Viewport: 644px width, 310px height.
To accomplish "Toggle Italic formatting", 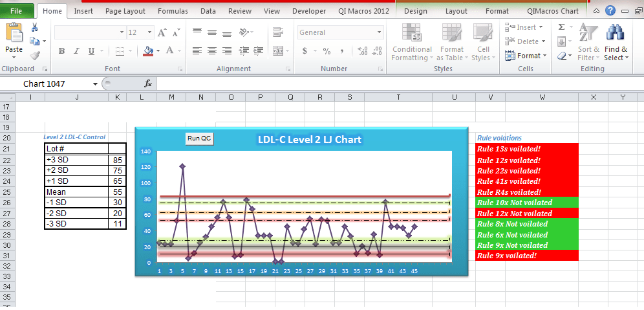I will pos(76,51).
